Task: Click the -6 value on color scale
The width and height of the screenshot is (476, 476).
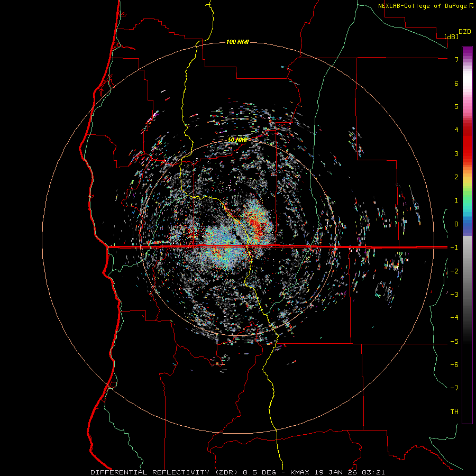Action: pyautogui.click(x=454, y=365)
